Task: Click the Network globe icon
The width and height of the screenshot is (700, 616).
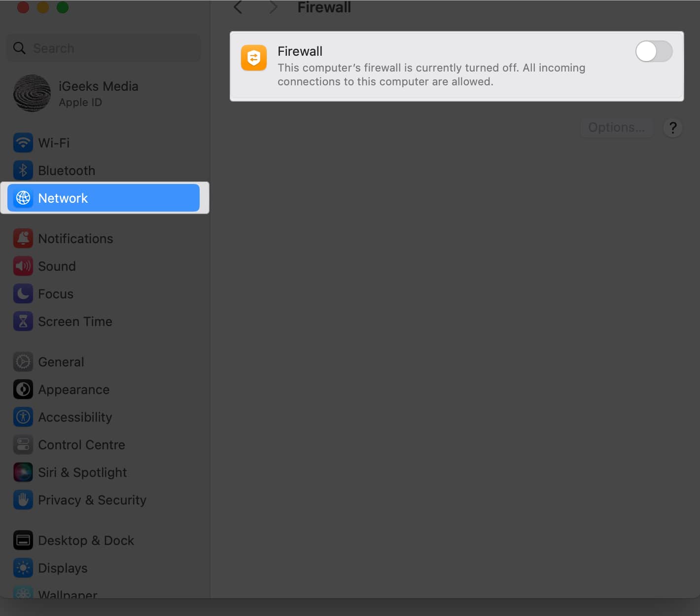Action: pos(23,198)
